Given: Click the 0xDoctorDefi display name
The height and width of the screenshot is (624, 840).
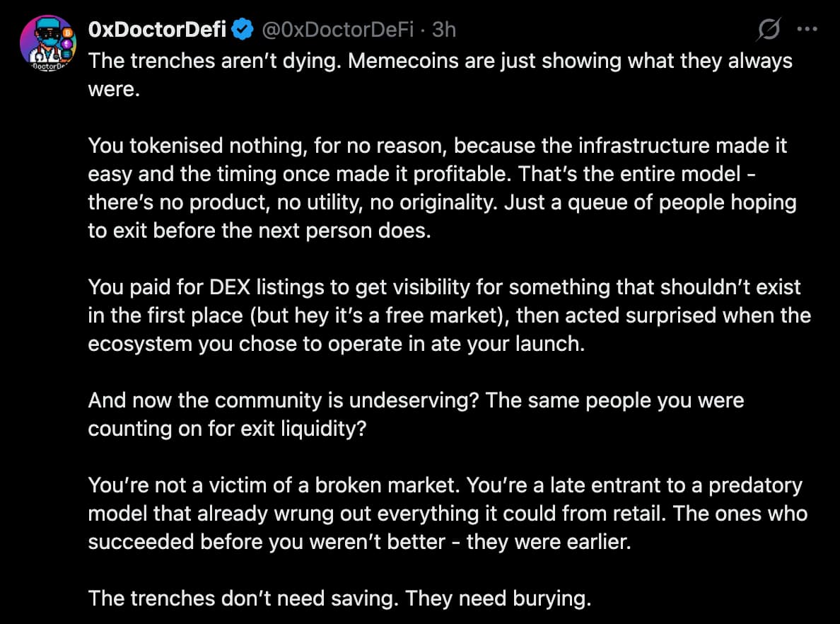Looking at the screenshot, I should pyautogui.click(x=157, y=30).
